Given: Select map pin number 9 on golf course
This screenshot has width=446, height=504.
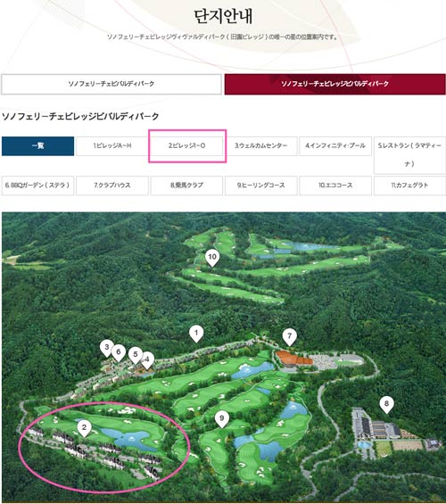Looking at the screenshot, I should (221, 419).
